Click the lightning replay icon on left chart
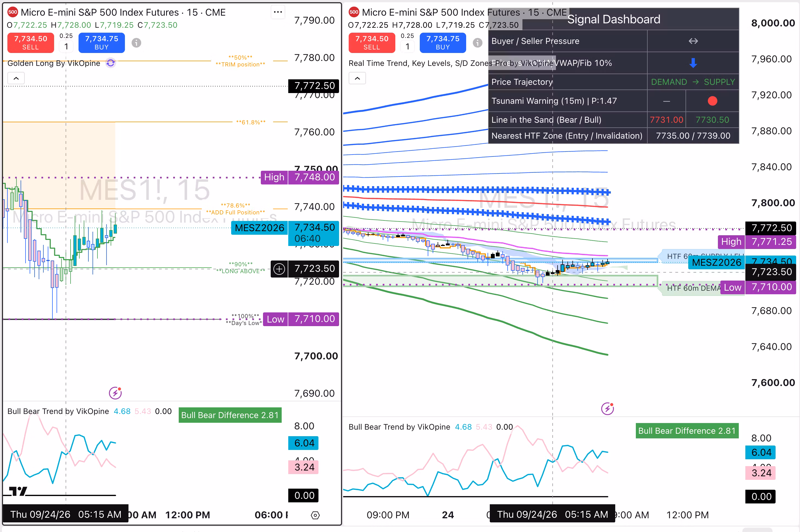 pyautogui.click(x=115, y=393)
